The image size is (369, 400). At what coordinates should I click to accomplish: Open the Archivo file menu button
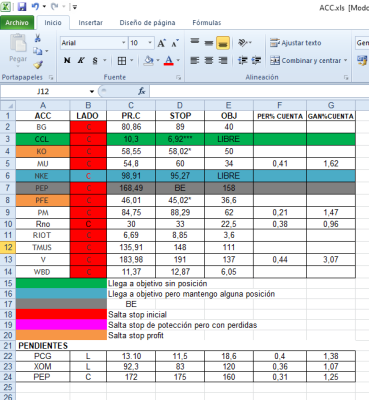coord(17,23)
